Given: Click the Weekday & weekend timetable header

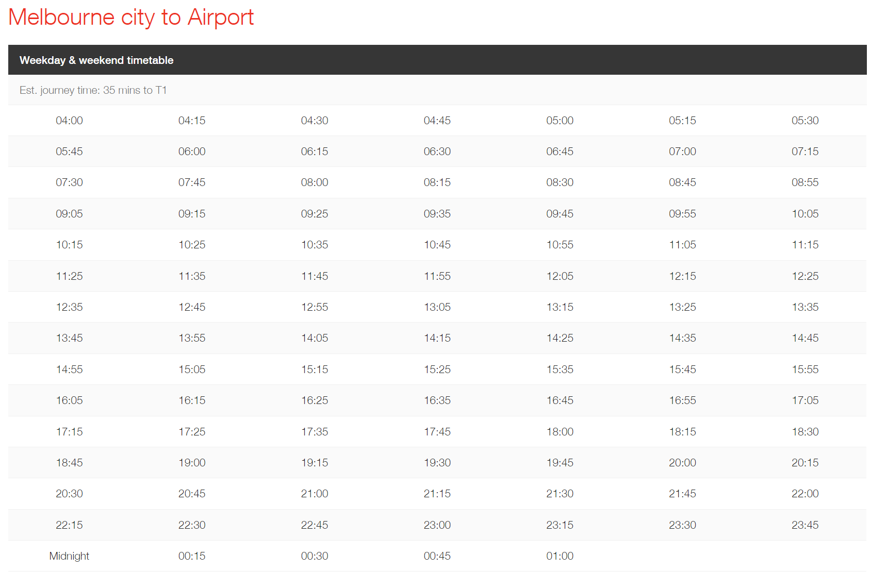Looking at the screenshot, I should [x=96, y=60].
